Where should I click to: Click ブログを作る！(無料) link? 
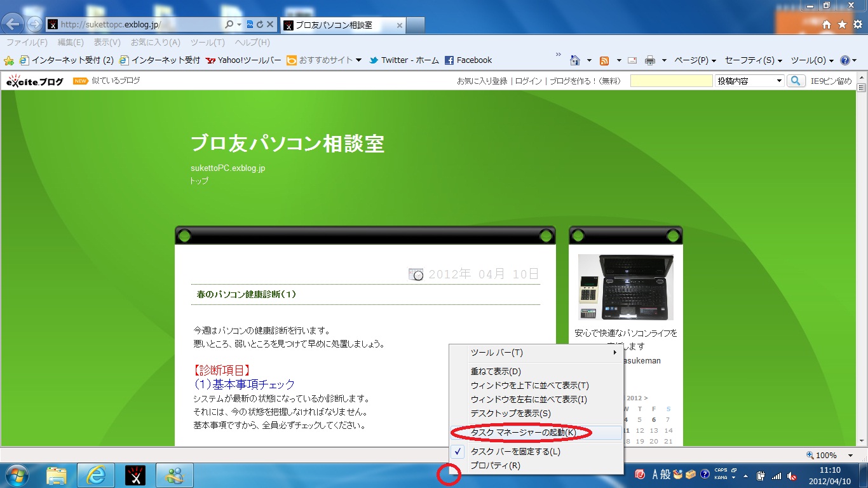point(585,81)
